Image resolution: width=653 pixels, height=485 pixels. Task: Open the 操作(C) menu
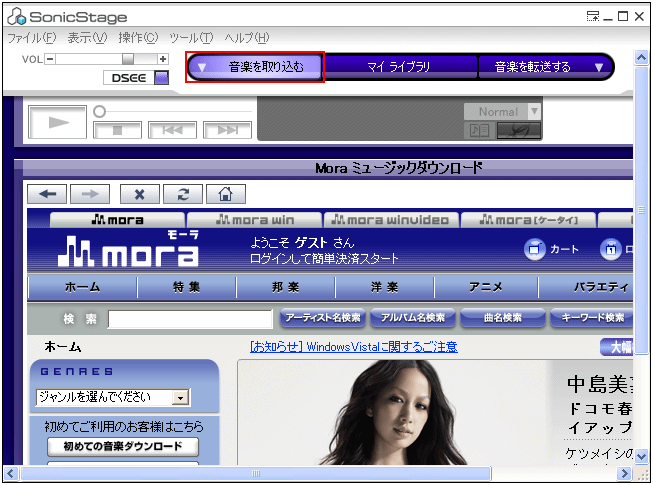138,38
